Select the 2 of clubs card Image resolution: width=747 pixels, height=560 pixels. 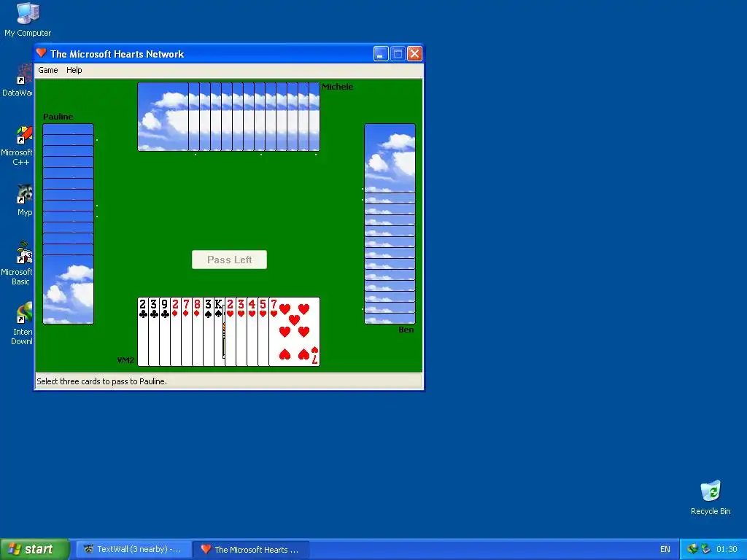pyautogui.click(x=142, y=332)
